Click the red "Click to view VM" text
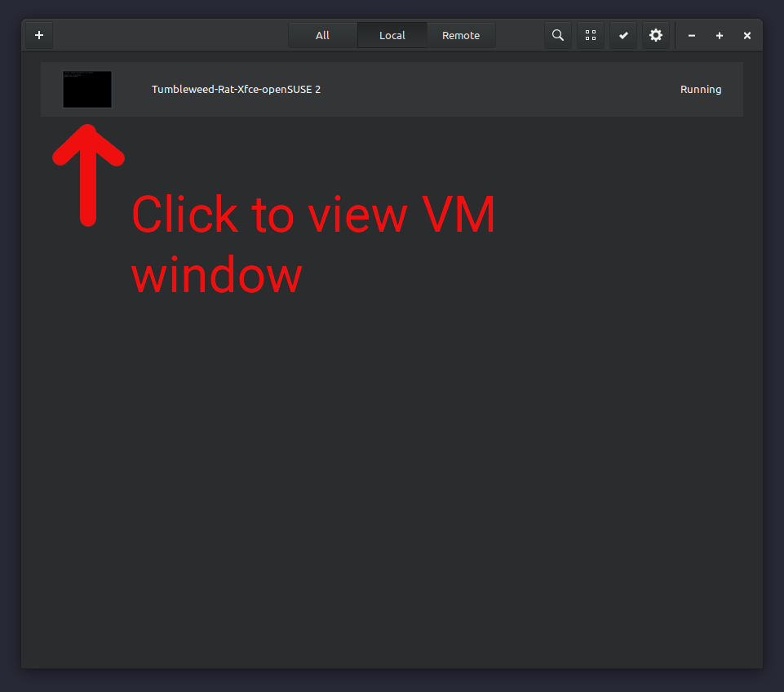This screenshot has height=692, width=784. click(x=313, y=215)
